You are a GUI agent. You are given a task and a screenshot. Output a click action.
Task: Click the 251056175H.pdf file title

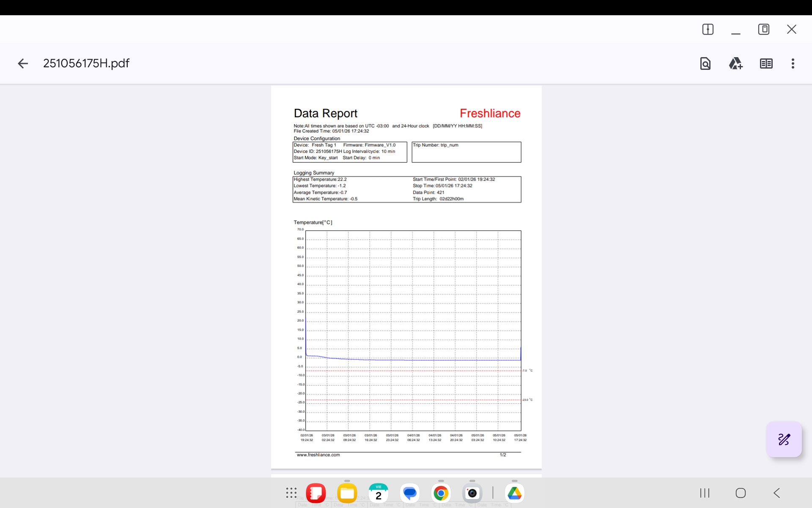click(x=86, y=63)
